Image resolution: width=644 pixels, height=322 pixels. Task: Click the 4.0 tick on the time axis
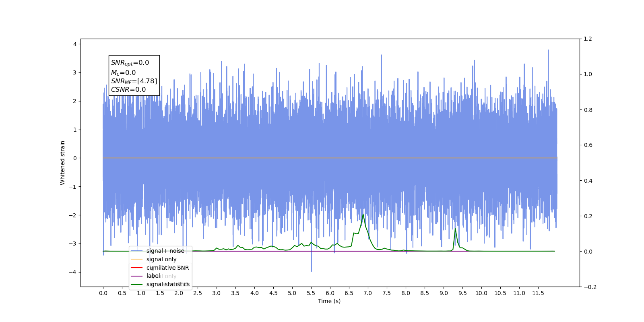click(254, 293)
